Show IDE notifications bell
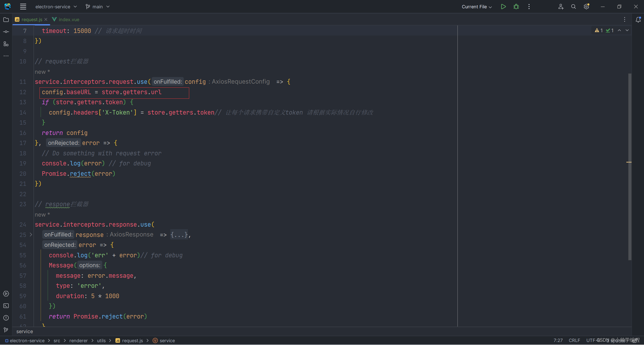This screenshot has height=345, width=644. [638, 20]
